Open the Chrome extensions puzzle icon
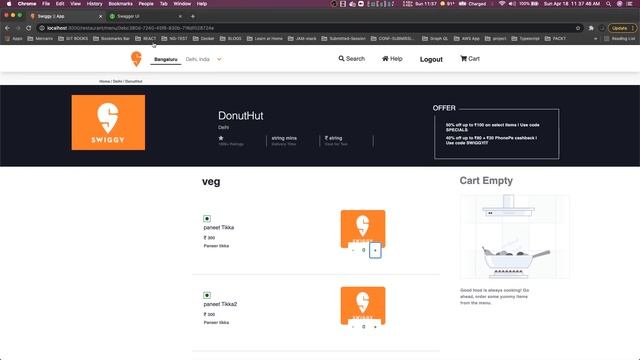The width and height of the screenshot is (640, 360). coord(591,28)
